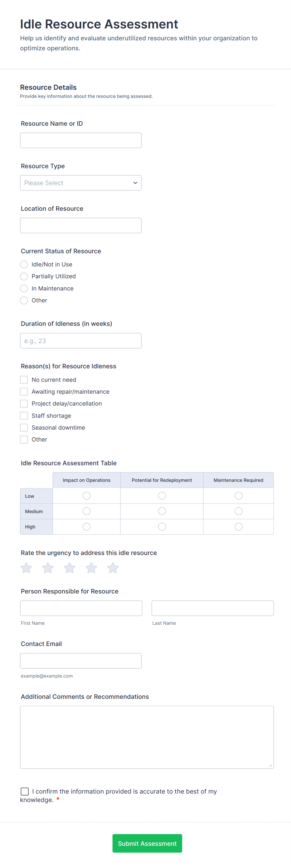Image resolution: width=291 pixels, height=868 pixels.
Task: Enable the Staff shortage checkbox
Action: pos(23,416)
